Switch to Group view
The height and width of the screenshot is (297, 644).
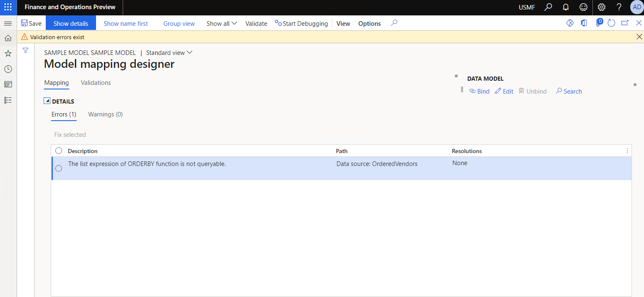tap(179, 23)
